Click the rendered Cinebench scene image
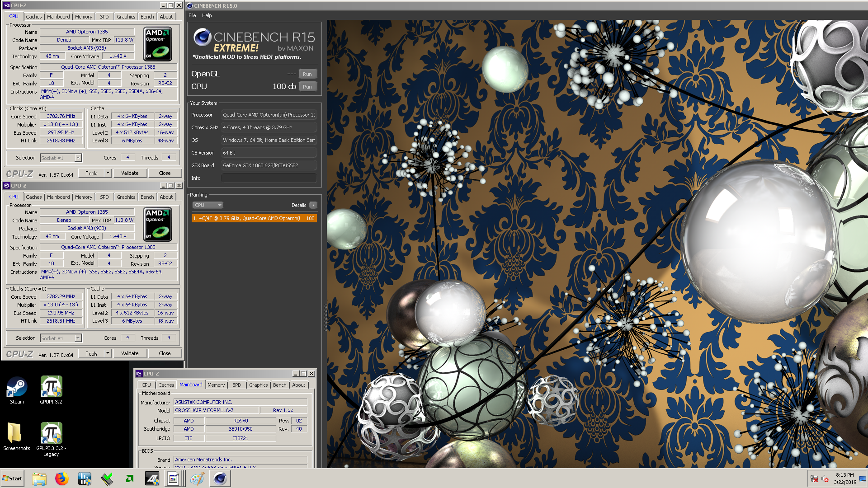The height and width of the screenshot is (488, 868). click(x=597, y=244)
